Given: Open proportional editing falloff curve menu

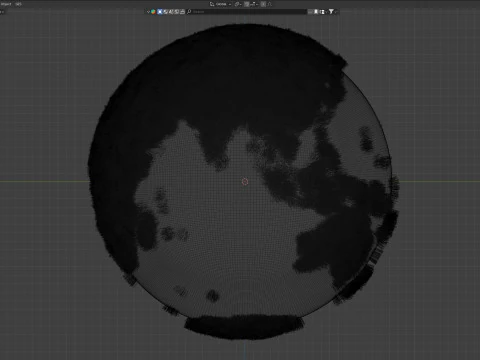Looking at the screenshot, I should [x=269, y=4].
